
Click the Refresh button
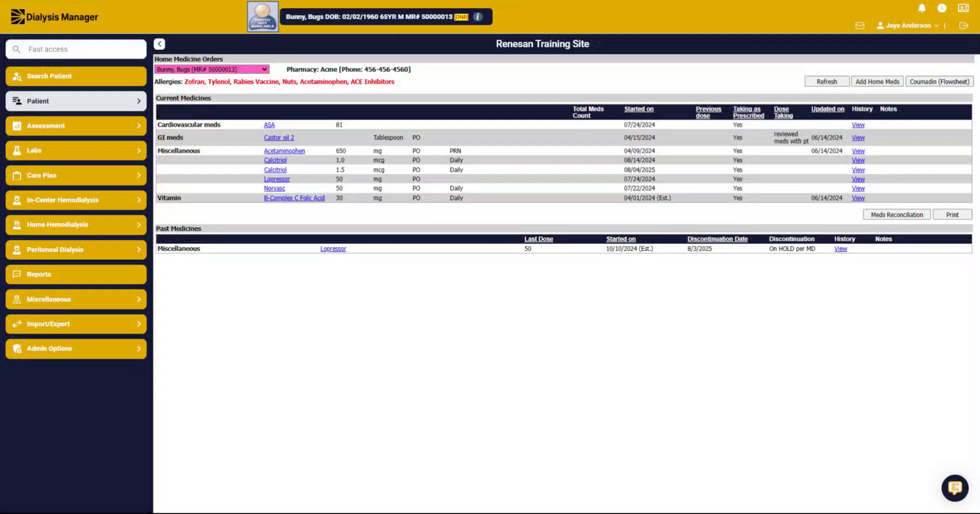click(826, 82)
